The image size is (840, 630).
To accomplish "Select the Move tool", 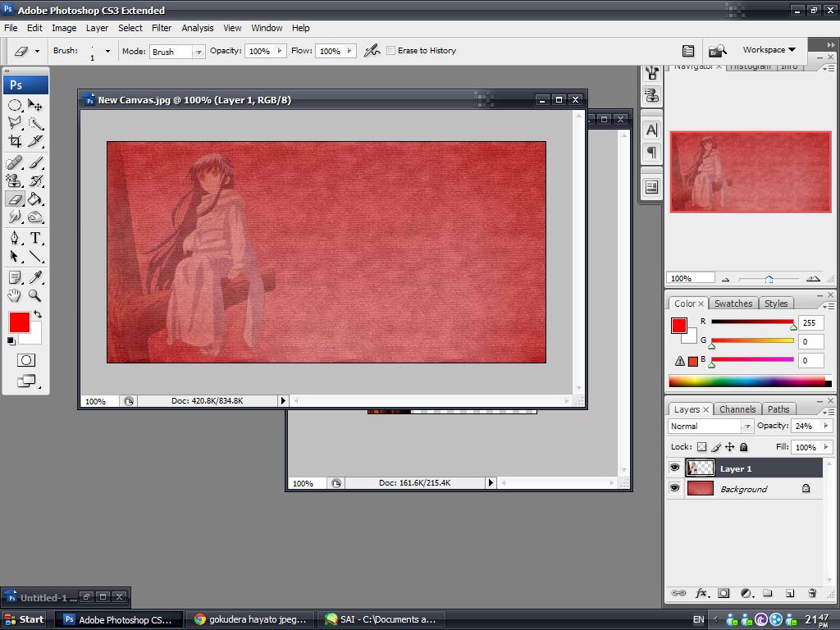I will (35, 105).
